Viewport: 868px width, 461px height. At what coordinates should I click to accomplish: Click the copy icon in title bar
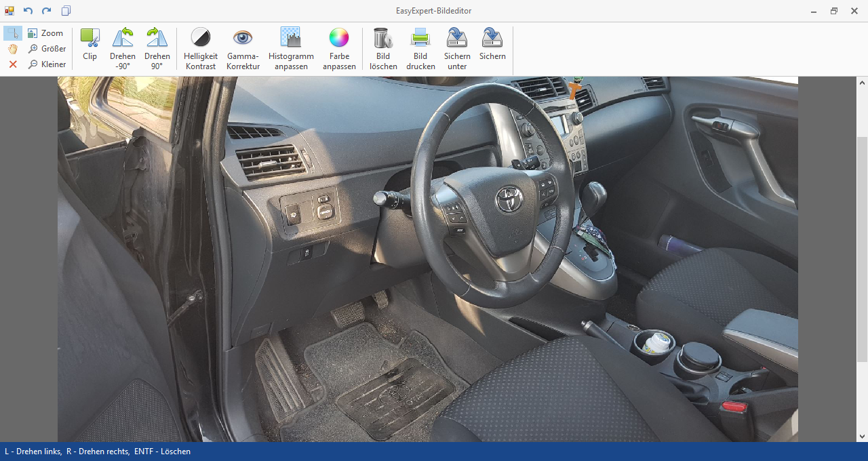click(x=66, y=11)
